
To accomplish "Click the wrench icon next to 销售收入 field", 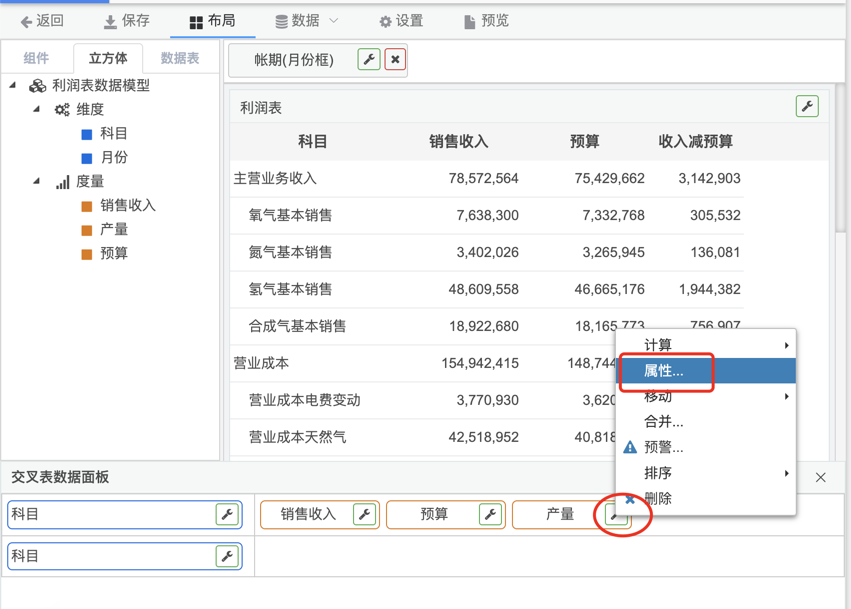I will tap(365, 515).
